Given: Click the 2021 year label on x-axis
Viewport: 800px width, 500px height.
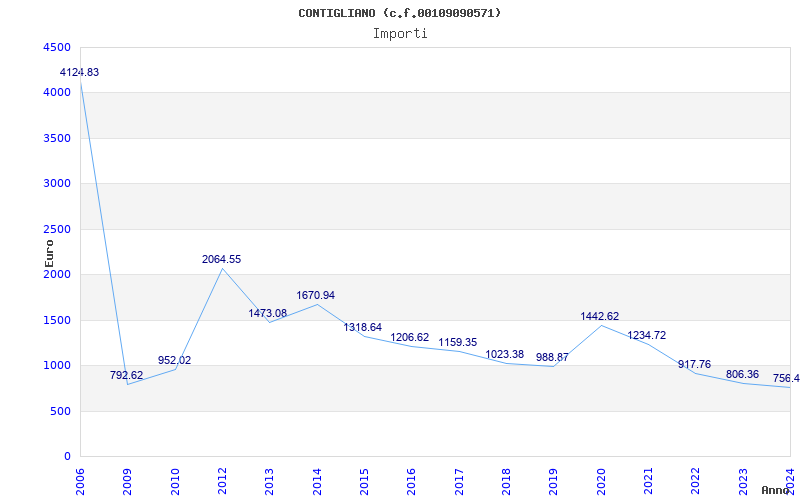Looking at the screenshot, I should click(x=648, y=483).
